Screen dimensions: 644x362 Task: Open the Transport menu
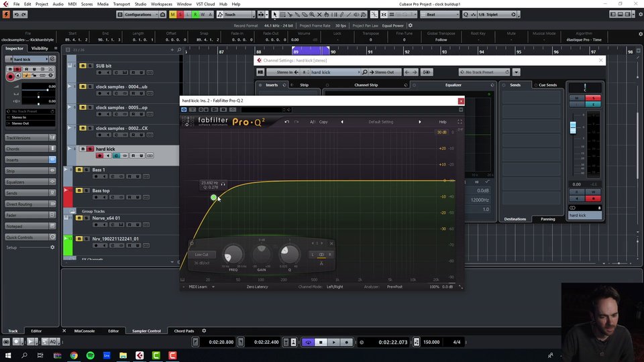(x=121, y=4)
